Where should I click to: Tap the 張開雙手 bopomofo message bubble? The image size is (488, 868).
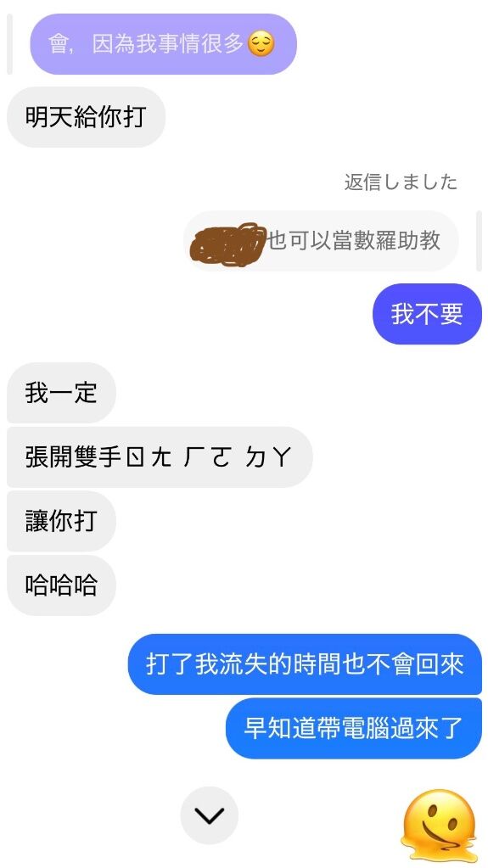point(160,457)
